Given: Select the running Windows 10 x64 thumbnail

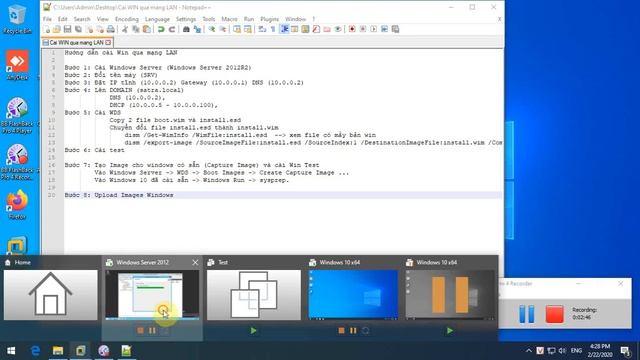Looking at the screenshot, I should pos(353,295).
